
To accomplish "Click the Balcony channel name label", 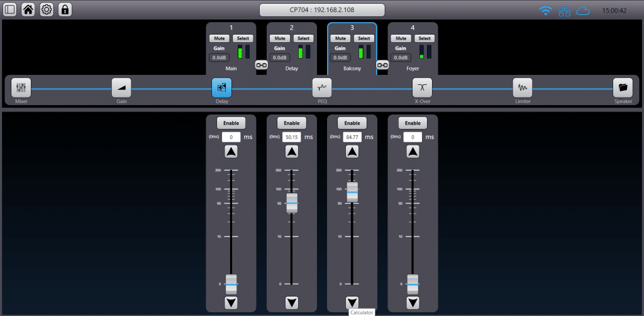I will 352,69.
